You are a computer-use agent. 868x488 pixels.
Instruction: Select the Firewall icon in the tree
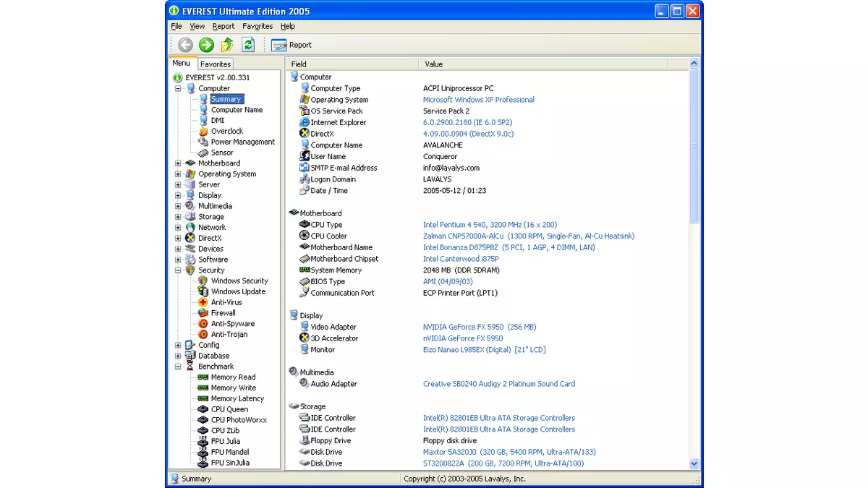pos(203,313)
